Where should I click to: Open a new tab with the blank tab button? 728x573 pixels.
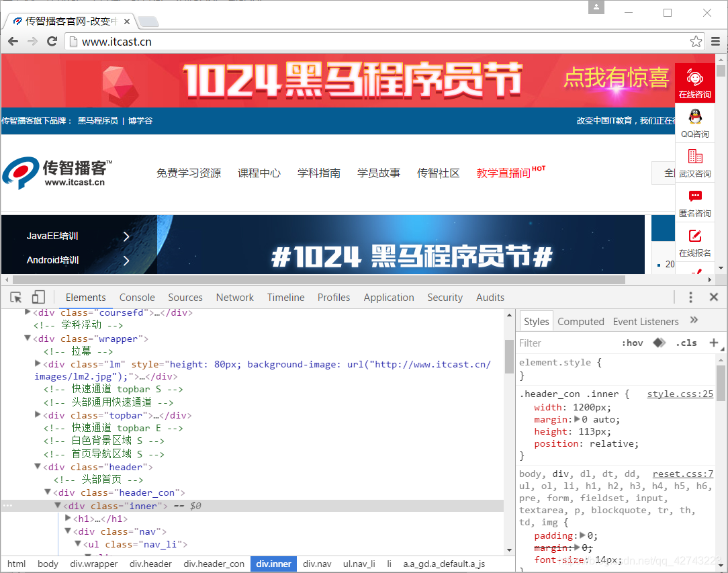click(x=148, y=21)
